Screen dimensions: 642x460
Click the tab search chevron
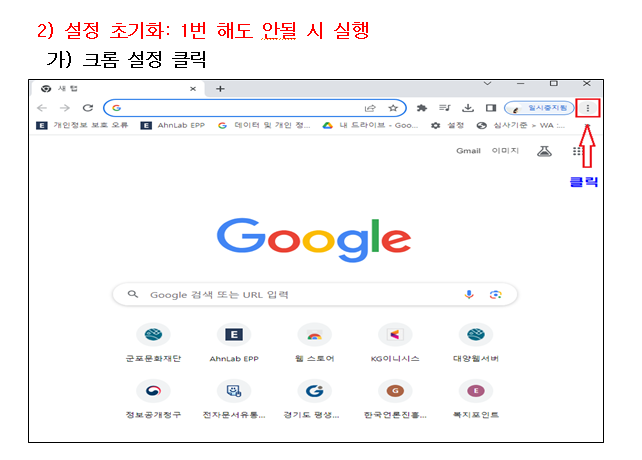[487, 84]
